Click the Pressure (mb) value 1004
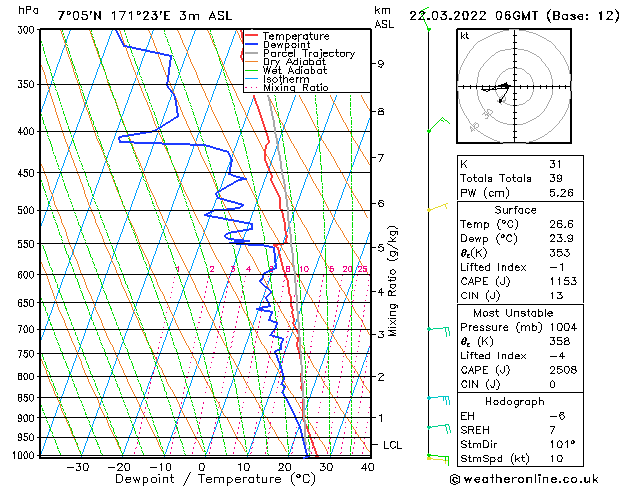 pyautogui.click(x=563, y=327)
